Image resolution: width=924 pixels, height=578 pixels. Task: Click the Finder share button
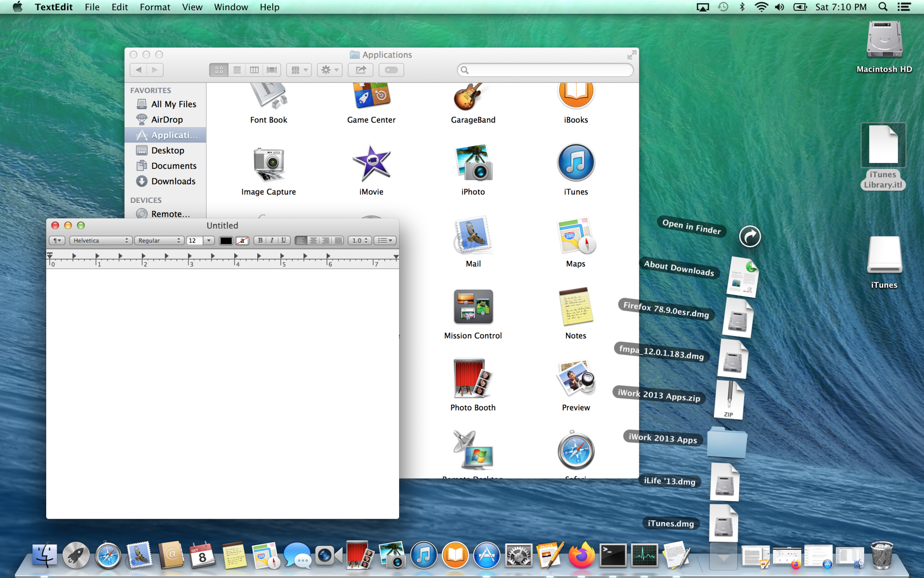click(361, 70)
